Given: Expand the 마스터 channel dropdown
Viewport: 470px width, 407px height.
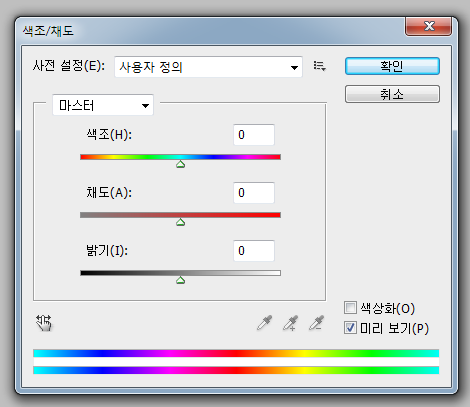Looking at the screenshot, I should tap(103, 105).
